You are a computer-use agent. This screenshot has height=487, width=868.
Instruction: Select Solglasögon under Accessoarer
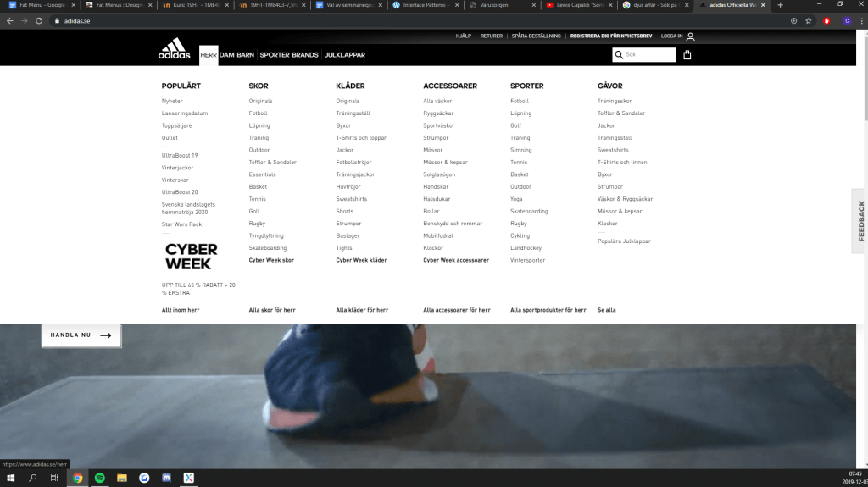click(x=439, y=174)
